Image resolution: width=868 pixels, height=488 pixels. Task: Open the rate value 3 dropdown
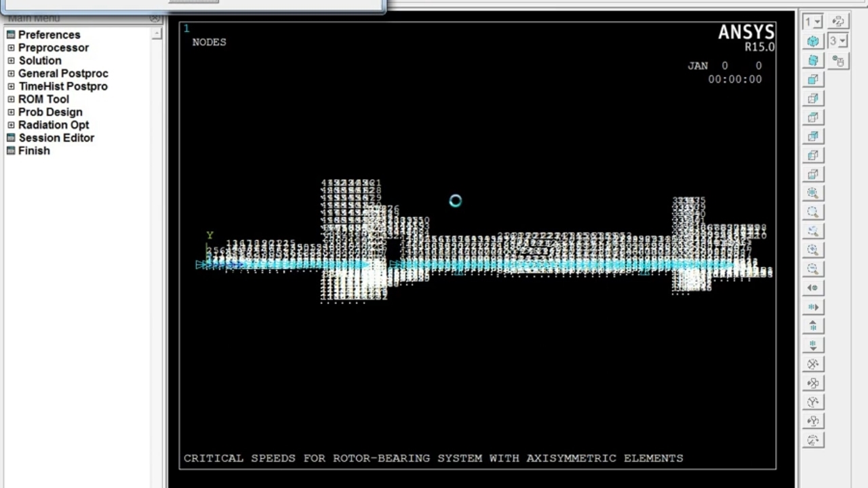click(x=838, y=41)
